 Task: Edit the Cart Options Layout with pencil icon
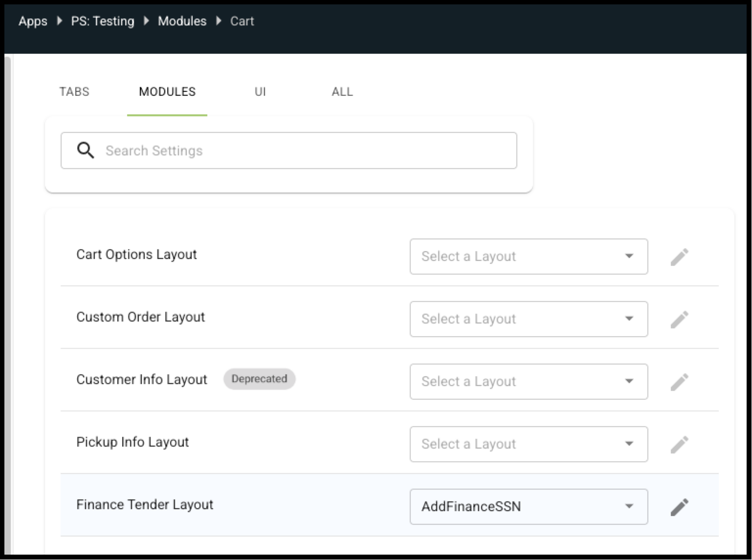[x=679, y=257]
